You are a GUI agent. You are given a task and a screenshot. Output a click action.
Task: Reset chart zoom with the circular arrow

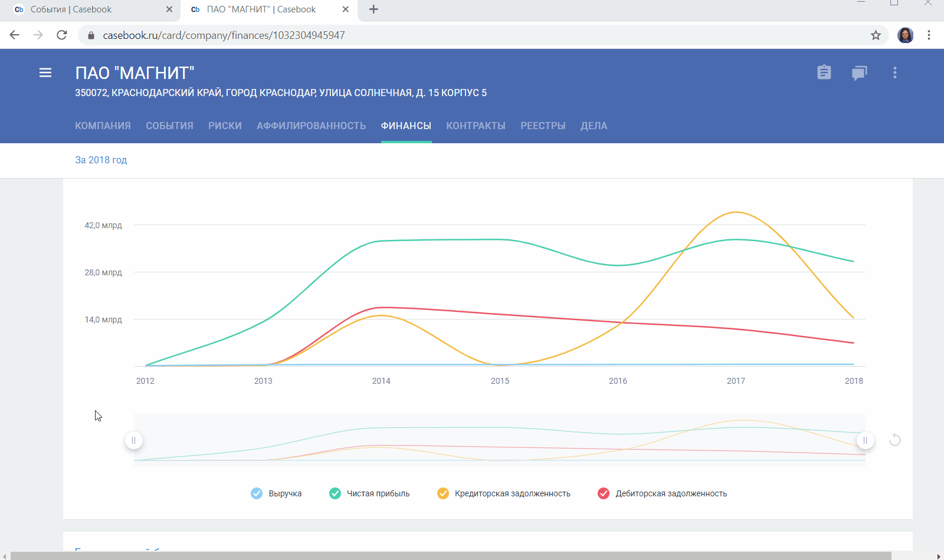(x=895, y=440)
